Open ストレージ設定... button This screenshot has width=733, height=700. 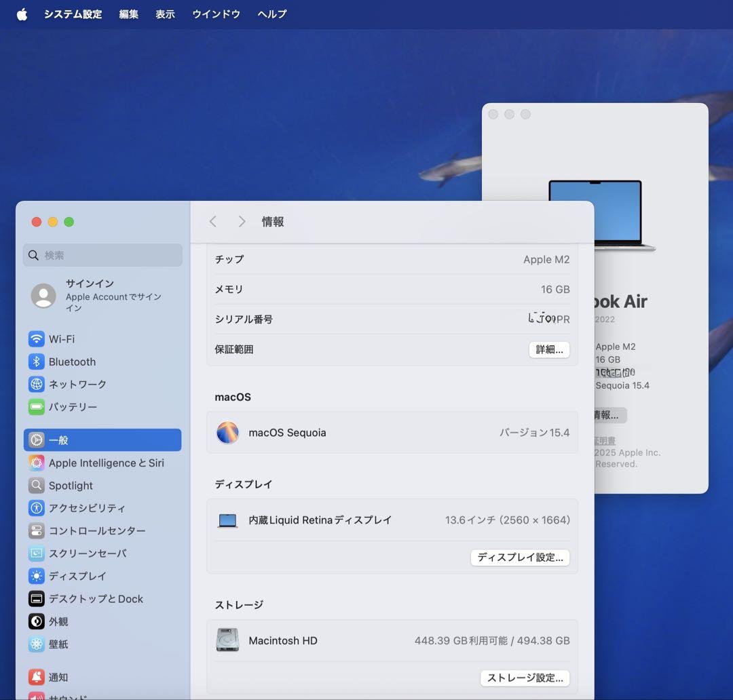[525, 678]
